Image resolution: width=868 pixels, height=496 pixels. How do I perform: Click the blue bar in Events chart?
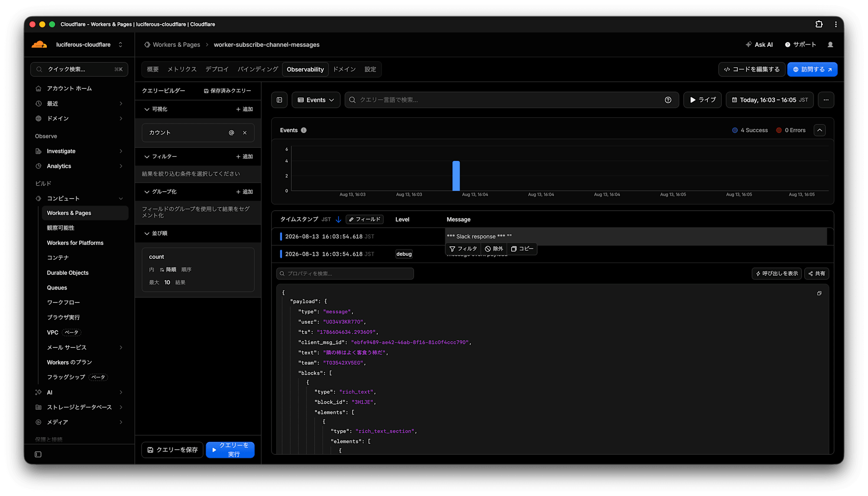456,176
